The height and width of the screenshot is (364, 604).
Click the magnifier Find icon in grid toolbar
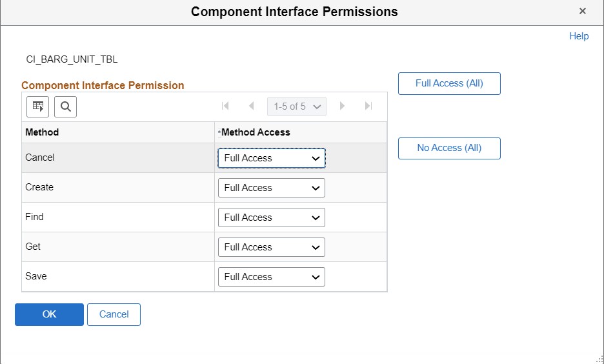(66, 106)
